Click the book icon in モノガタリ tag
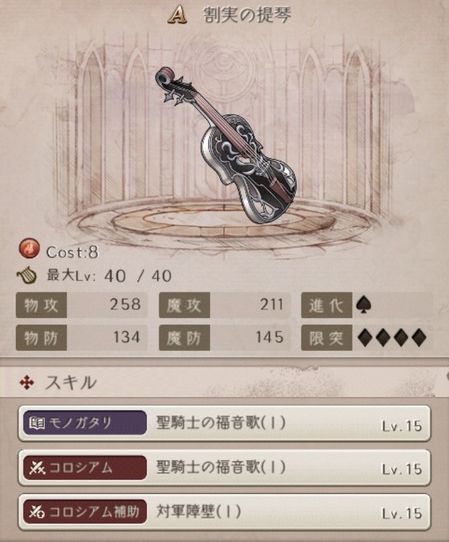 click(x=37, y=423)
